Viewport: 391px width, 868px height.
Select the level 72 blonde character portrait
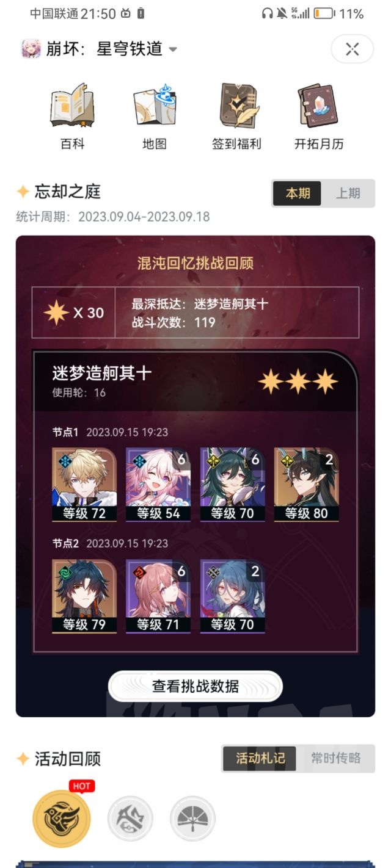pos(84,485)
